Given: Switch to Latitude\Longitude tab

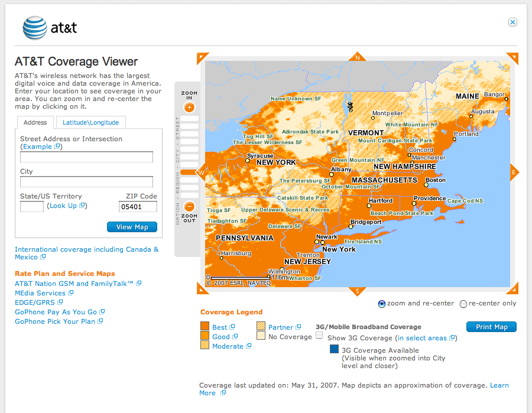Looking at the screenshot, I should point(91,122).
